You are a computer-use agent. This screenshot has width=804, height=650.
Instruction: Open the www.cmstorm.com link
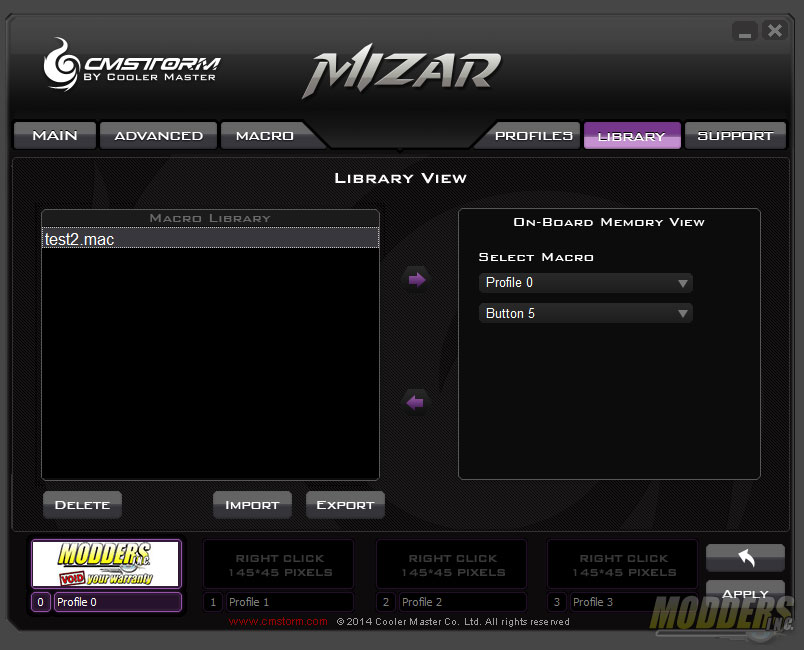click(x=278, y=621)
